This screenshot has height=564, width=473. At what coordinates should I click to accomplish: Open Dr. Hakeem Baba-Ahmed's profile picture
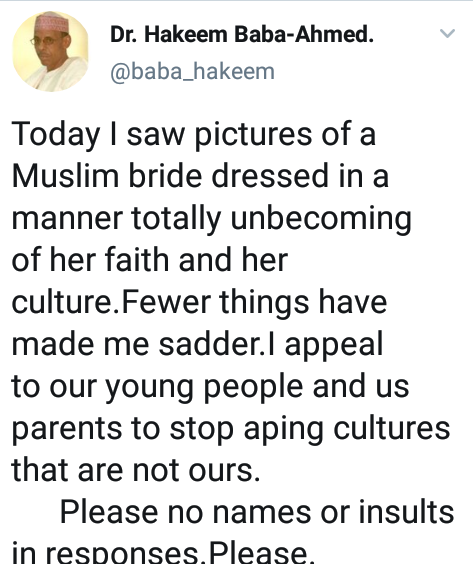(50, 51)
